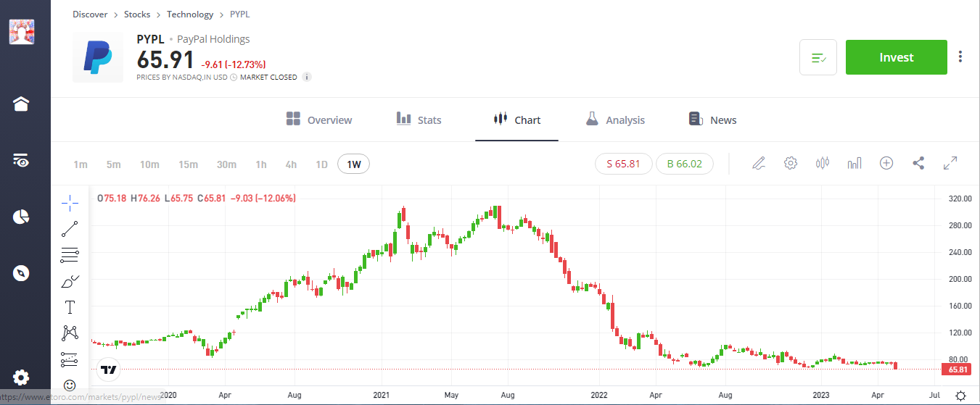Select the pattern nodes tool
Viewport: 980px width, 405px height.
[70, 333]
